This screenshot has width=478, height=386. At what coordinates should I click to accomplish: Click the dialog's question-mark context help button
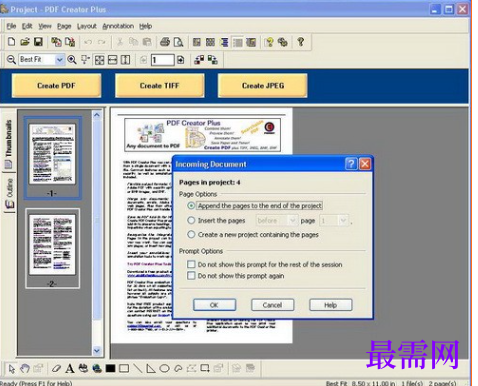pos(351,164)
